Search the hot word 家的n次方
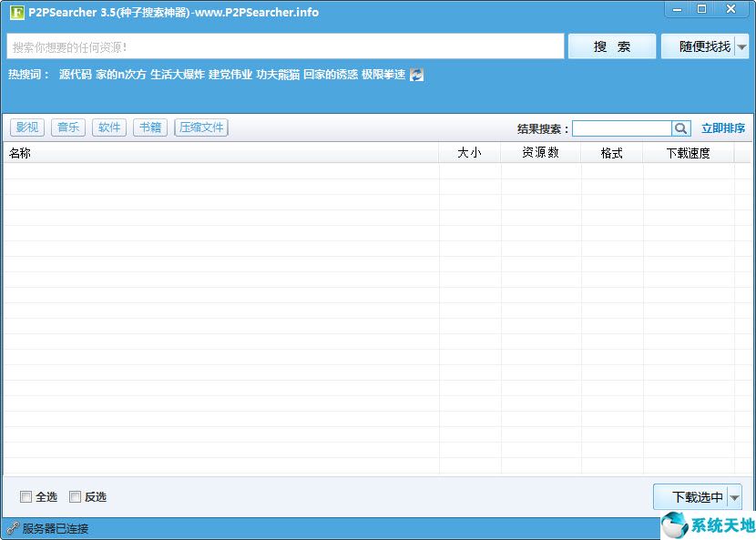 coord(120,75)
